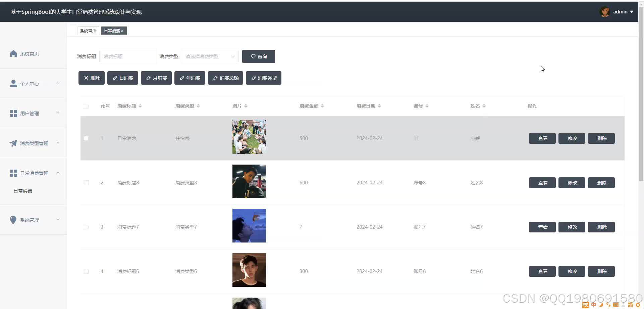Viewport: 644px width, 309px height.
Task: Click 删除 for row 1 日常消费
Action: [601, 138]
